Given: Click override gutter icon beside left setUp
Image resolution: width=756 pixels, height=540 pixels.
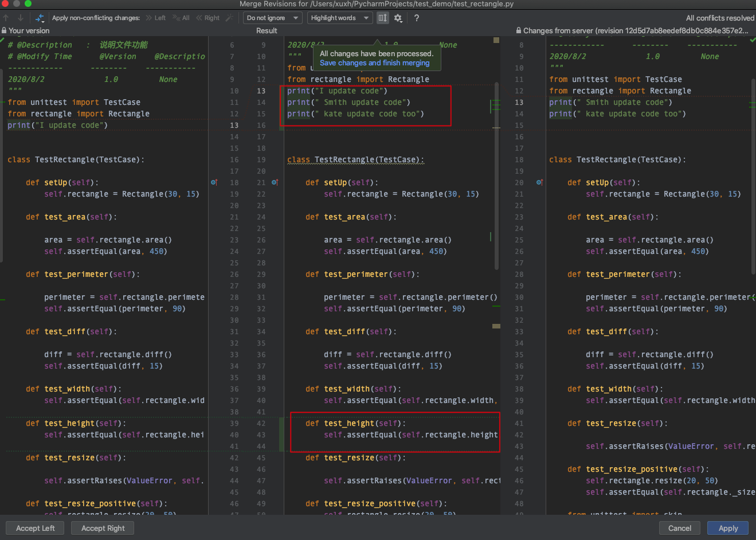Looking at the screenshot, I should [214, 182].
